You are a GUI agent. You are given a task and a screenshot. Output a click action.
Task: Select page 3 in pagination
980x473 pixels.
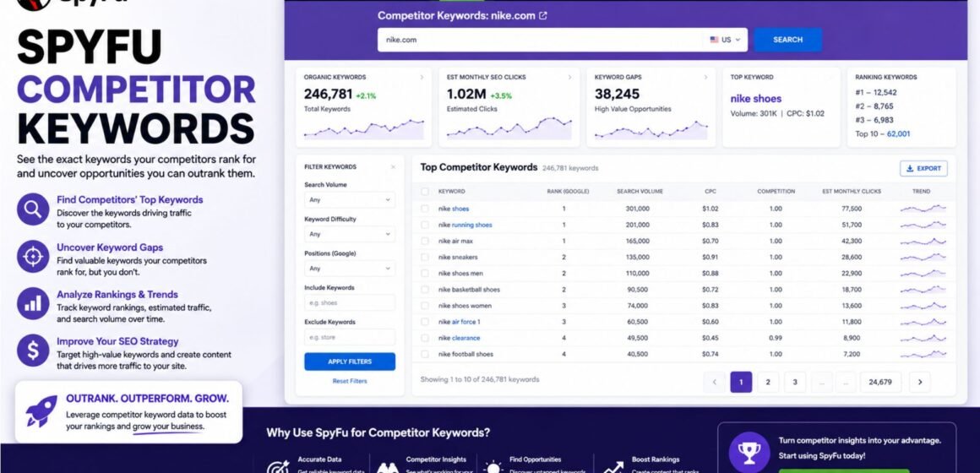click(x=795, y=382)
